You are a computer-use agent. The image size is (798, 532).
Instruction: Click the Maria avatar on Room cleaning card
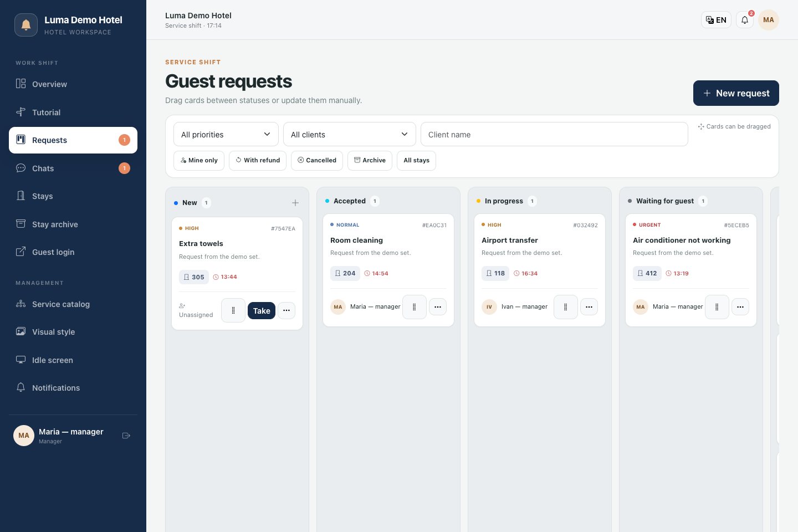click(x=338, y=307)
